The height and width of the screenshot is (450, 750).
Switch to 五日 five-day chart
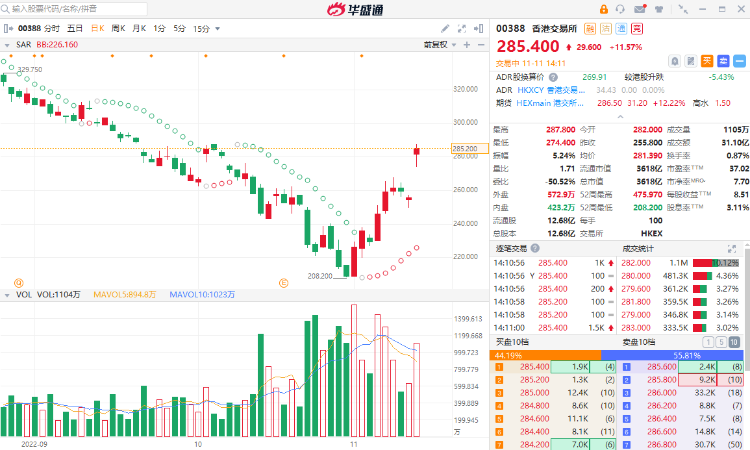coord(75,29)
